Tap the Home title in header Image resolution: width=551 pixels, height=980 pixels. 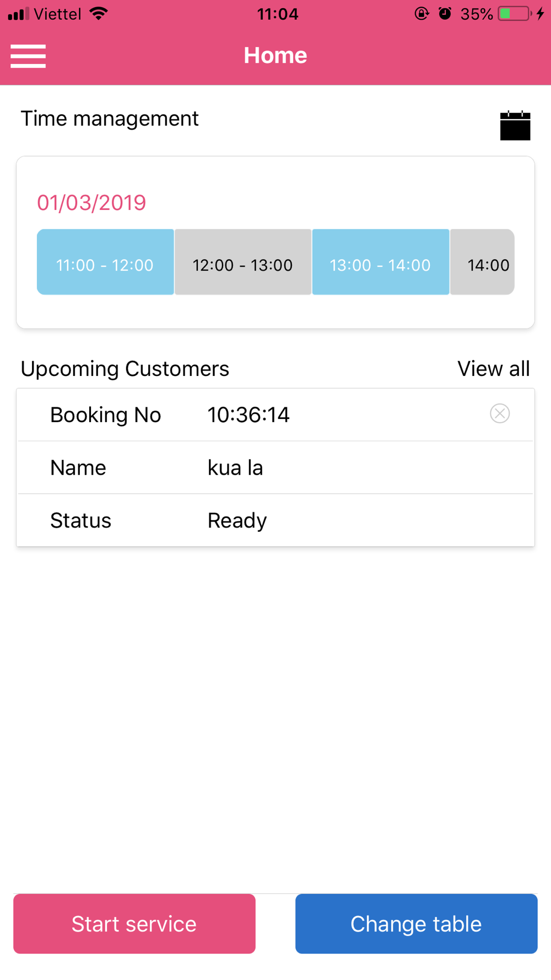click(275, 55)
